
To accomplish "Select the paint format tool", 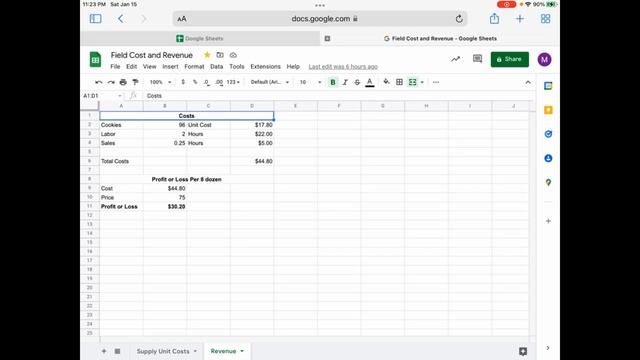I will point(135,82).
